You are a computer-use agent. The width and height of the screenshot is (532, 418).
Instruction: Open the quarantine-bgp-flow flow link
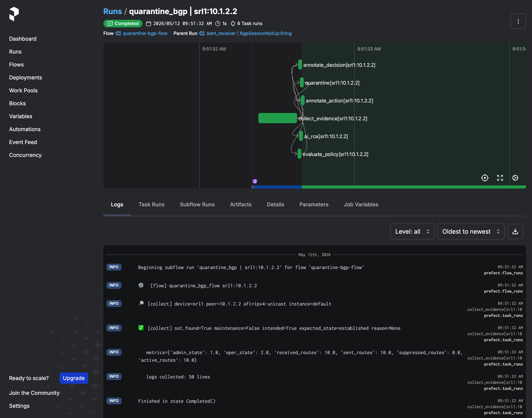[145, 33]
